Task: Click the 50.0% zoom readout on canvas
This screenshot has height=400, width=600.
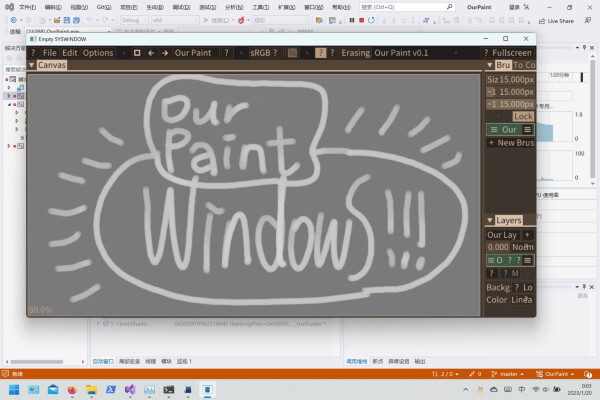Action: pyautogui.click(x=41, y=310)
